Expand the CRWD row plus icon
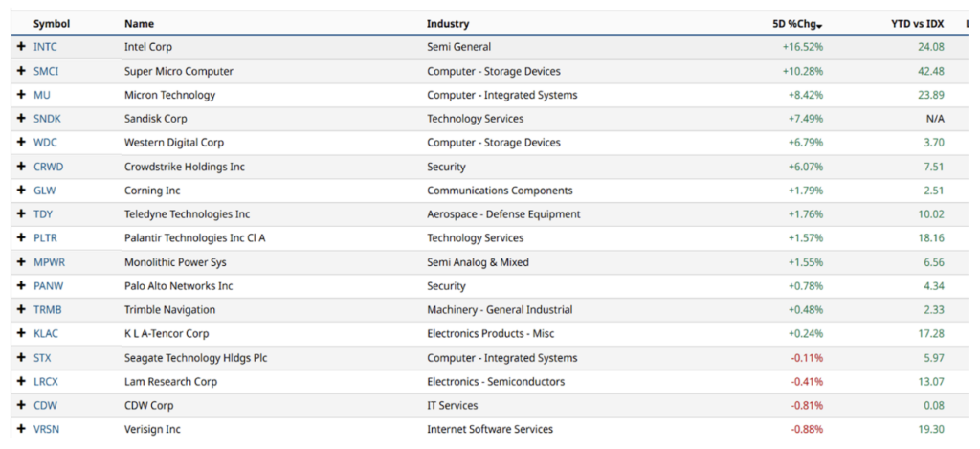 pos(21,167)
